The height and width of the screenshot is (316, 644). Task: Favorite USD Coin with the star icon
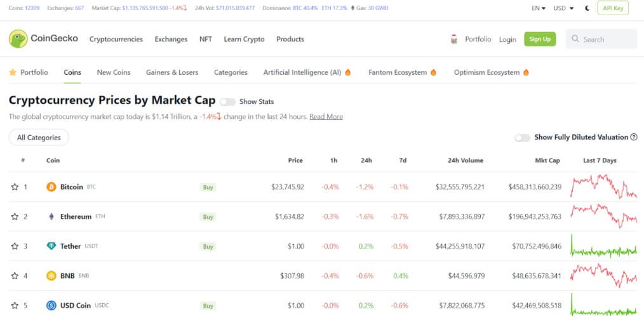(x=15, y=305)
